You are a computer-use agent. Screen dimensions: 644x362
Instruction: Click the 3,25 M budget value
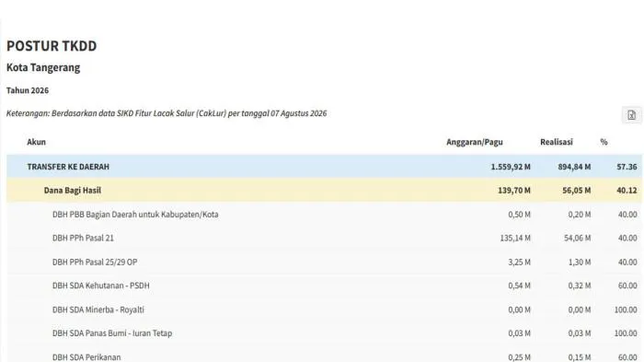[x=519, y=262]
